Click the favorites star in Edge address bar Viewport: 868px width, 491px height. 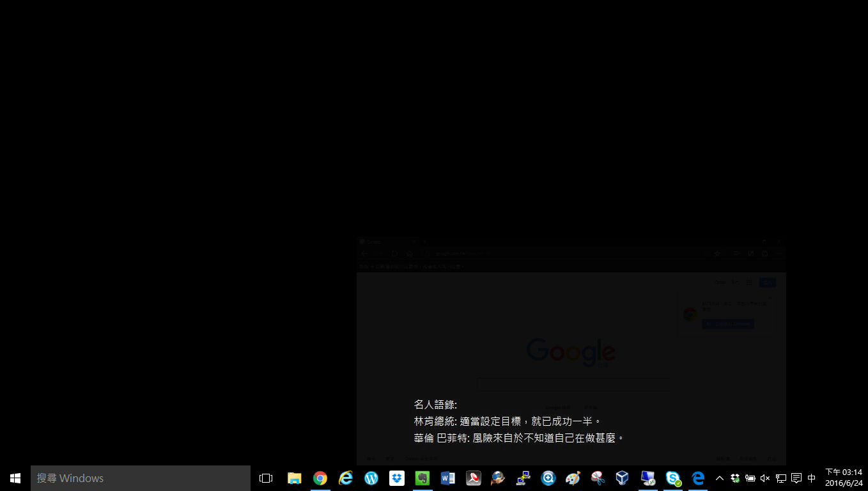[x=717, y=254]
